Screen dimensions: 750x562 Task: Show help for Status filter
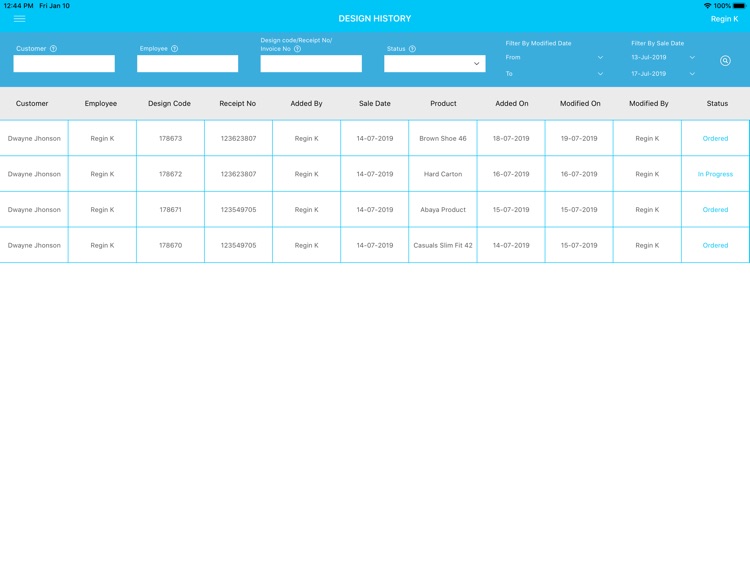(412, 49)
